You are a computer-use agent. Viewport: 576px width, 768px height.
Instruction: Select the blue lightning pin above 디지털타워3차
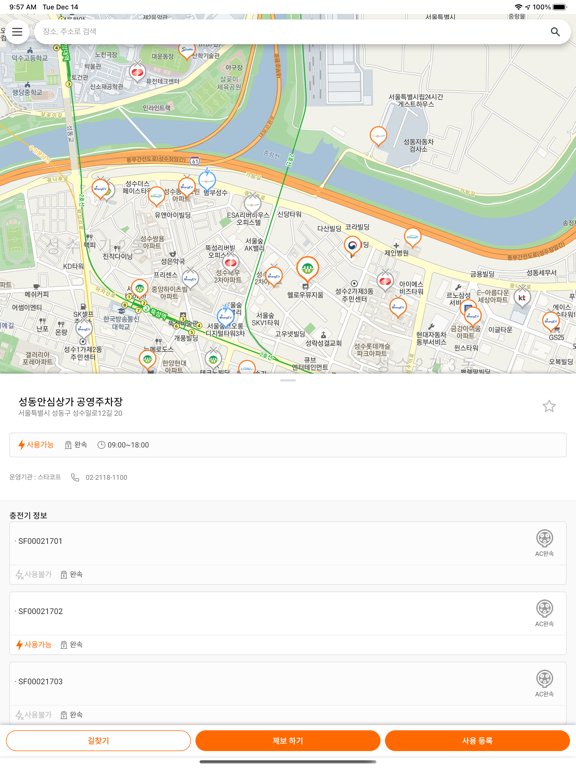pyautogui.click(x=226, y=316)
